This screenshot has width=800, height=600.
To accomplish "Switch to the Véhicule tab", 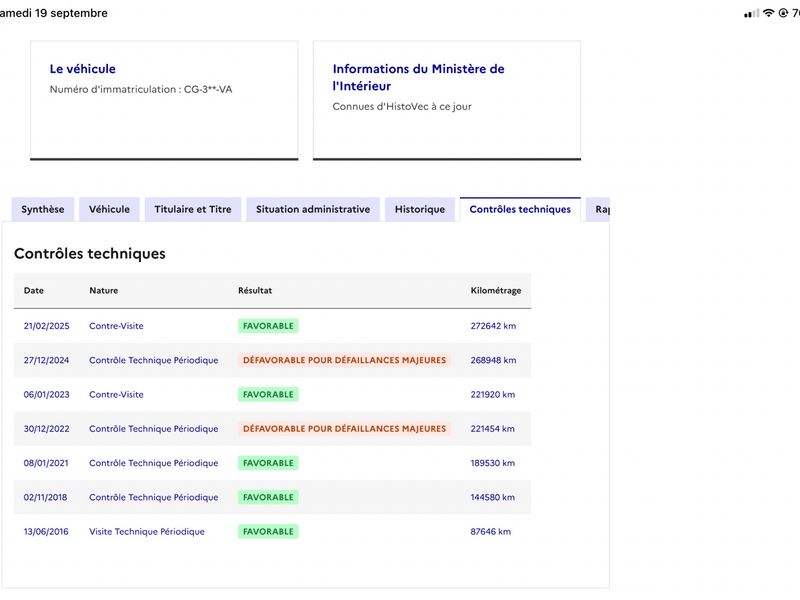I will pyautogui.click(x=109, y=209).
